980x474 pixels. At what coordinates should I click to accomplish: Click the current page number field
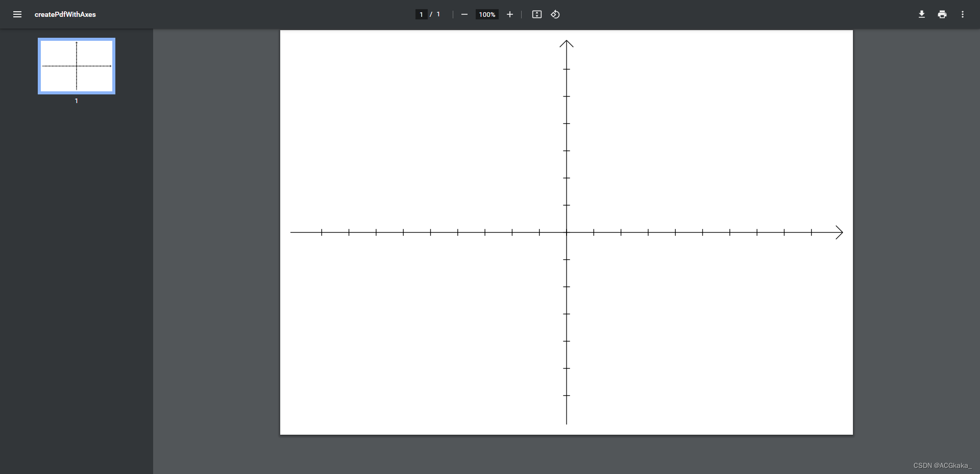(x=421, y=14)
